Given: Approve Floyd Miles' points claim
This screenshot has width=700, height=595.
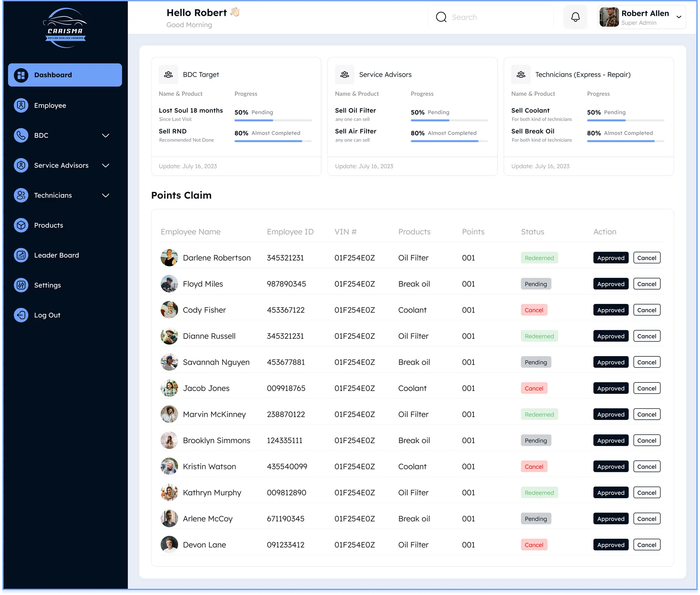Looking at the screenshot, I should click(x=610, y=284).
